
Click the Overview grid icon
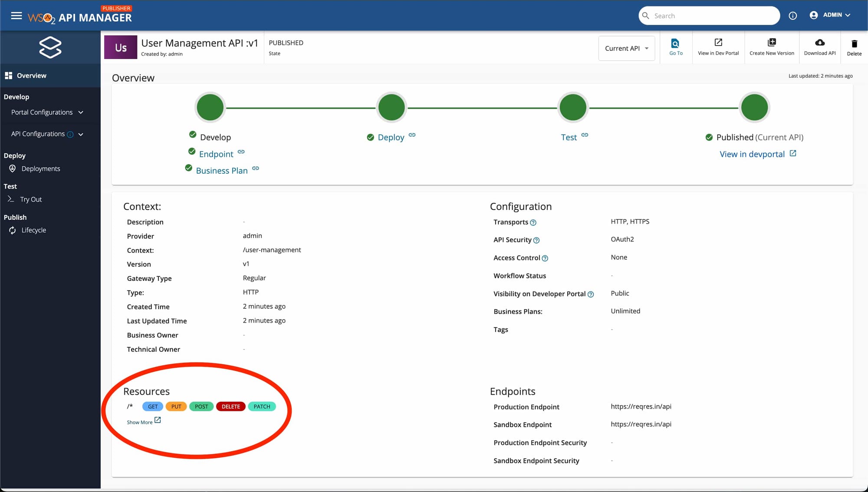point(8,76)
